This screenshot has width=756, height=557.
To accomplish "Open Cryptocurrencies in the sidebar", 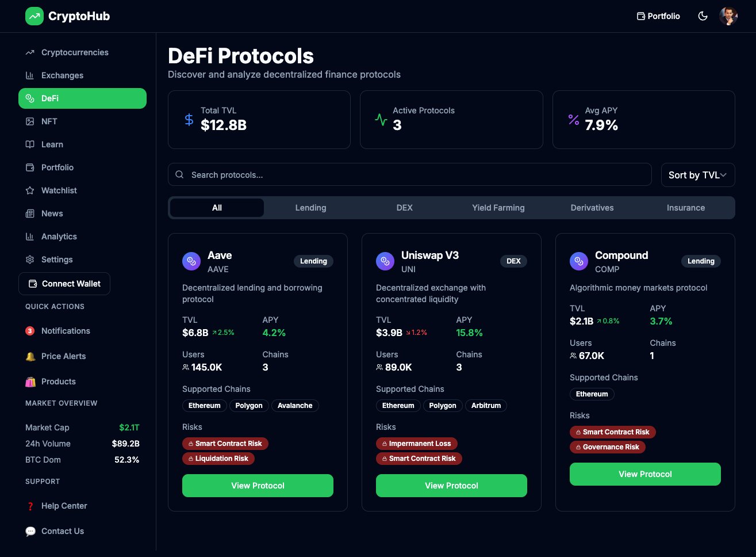I will (x=82, y=52).
